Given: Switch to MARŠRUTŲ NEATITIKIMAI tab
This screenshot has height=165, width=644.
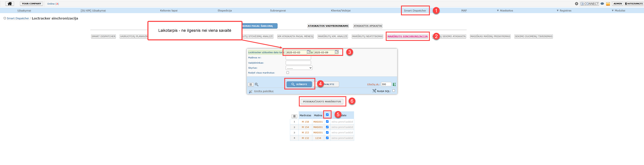Looking at the screenshot, I should click(367, 36).
